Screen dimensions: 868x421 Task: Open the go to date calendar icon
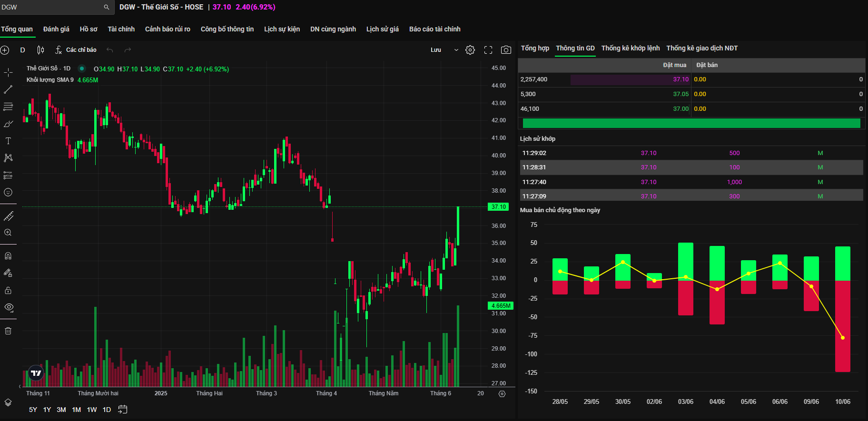(x=123, y=410)
